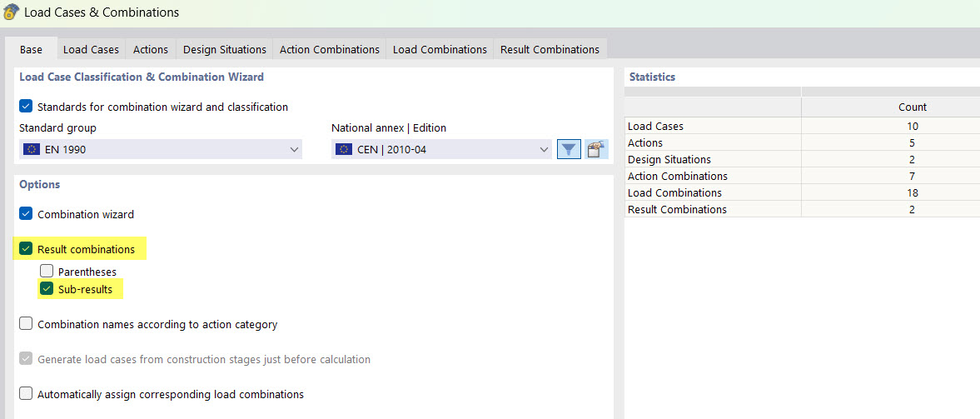Open the Standard group EN 1990 dropdown

[x=161, y=149]
